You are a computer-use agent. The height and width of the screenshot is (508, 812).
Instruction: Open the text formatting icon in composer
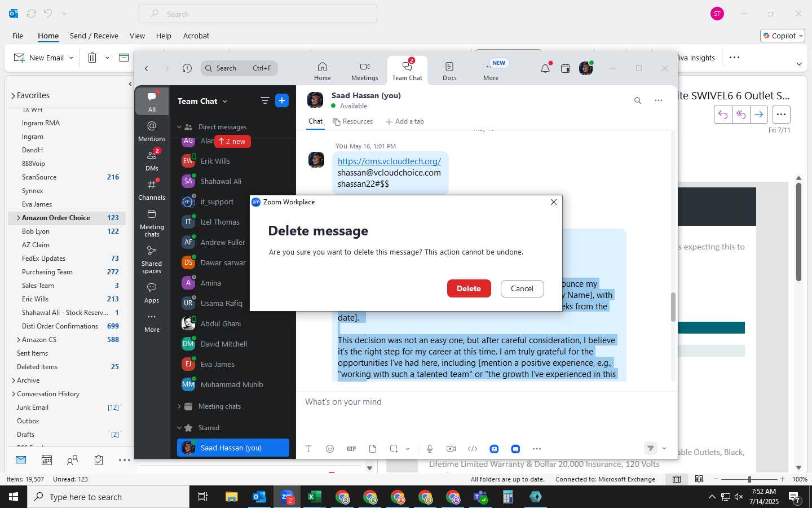coord(308,449)
